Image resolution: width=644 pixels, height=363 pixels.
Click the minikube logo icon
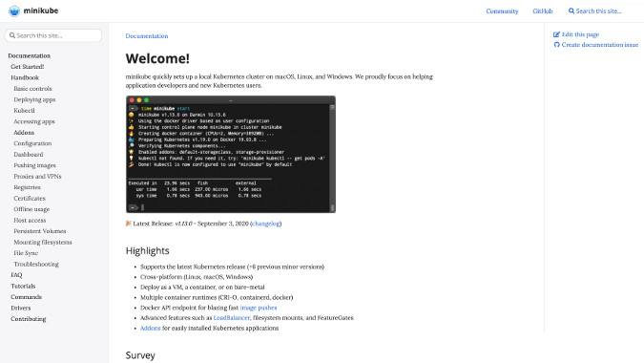(14, 11)
